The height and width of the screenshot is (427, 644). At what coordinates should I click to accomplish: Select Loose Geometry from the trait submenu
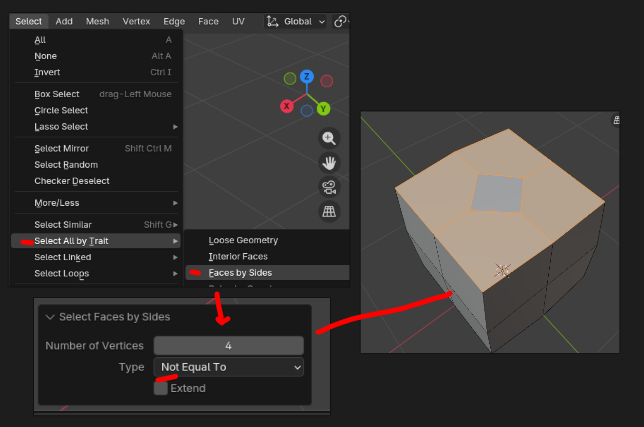click(243, 240)
